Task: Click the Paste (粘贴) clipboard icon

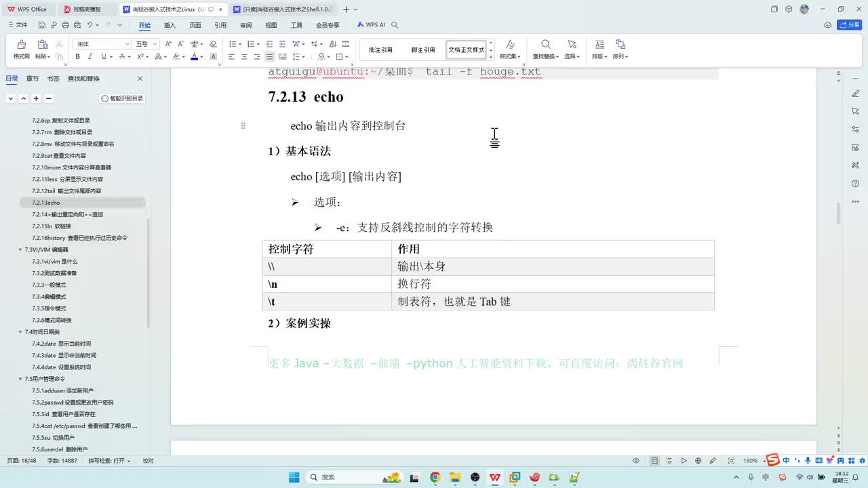Action: tap(42, 45)
